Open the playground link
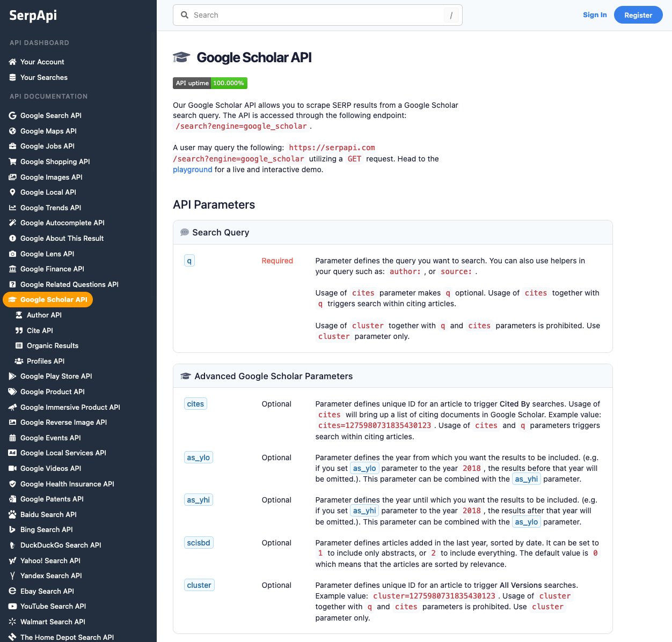The width and height of the screenshot is (672, 642). (x=193, y=169)
